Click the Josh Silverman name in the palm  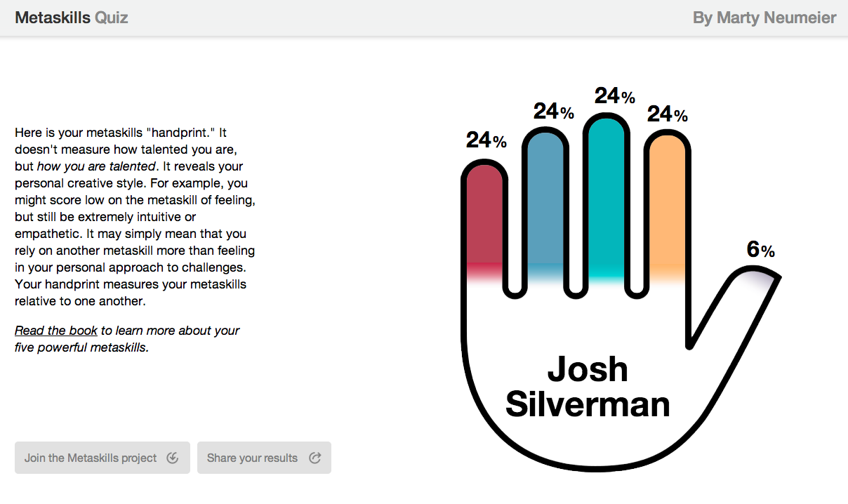point(588,387)
